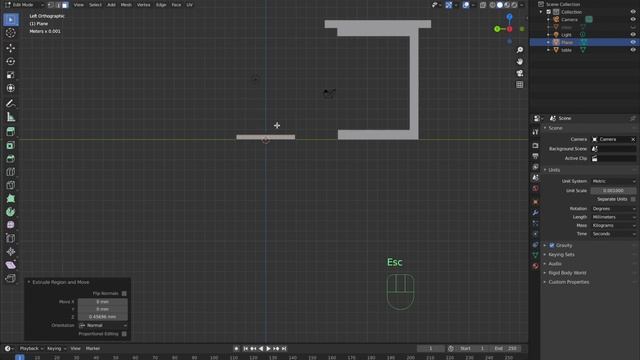Open the Edit Mode dropdown

[x=24, y=5]
